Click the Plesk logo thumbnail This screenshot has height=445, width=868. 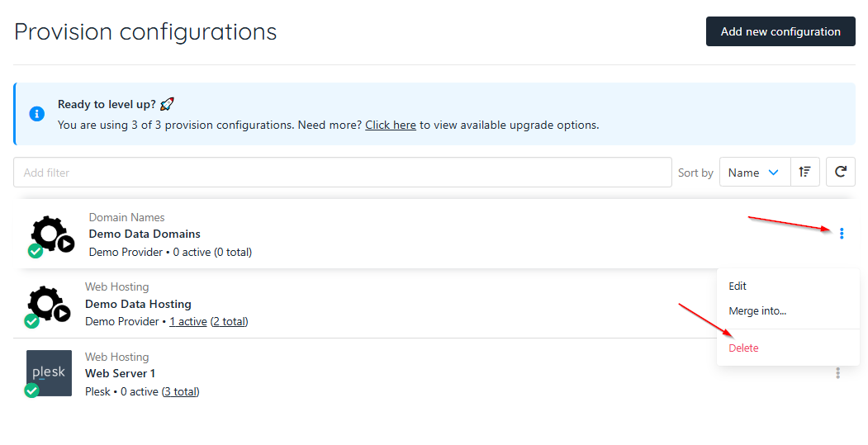(x=50, y=372)
